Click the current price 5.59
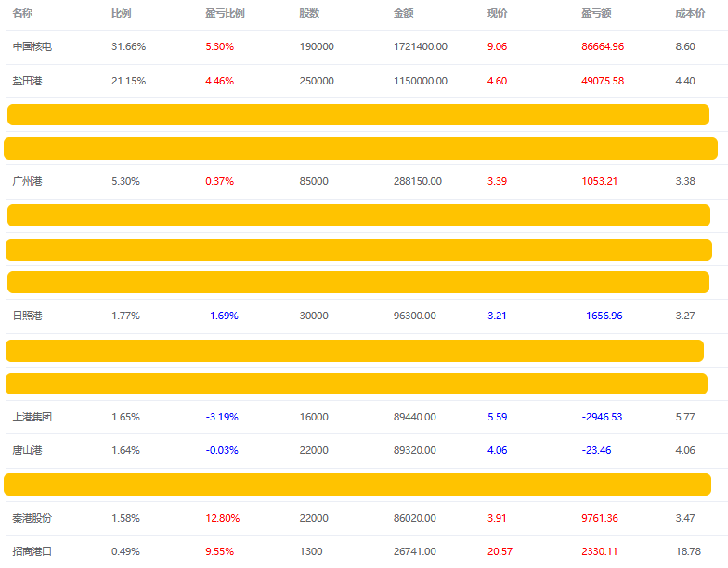The image size is (728, 568). pos(498,418)
